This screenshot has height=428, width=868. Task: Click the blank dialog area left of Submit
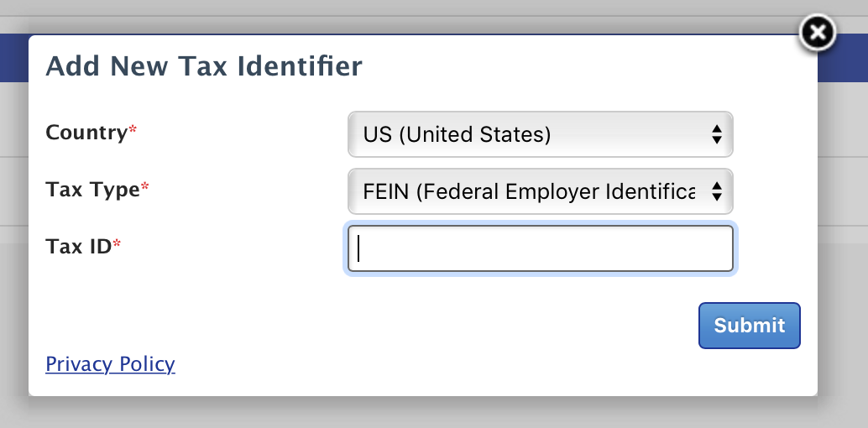tap(360, 326)
